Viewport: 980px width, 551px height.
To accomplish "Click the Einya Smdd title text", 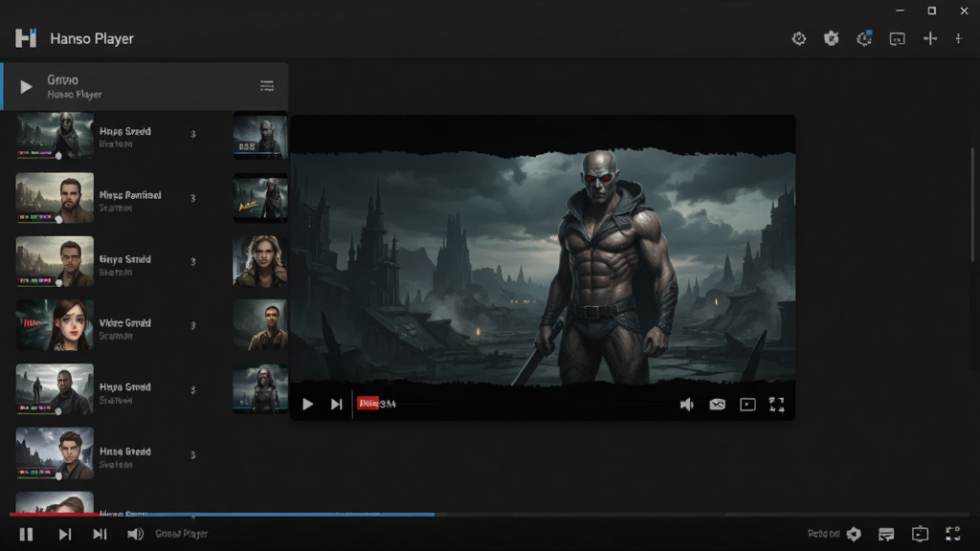I will coord(125,258).
